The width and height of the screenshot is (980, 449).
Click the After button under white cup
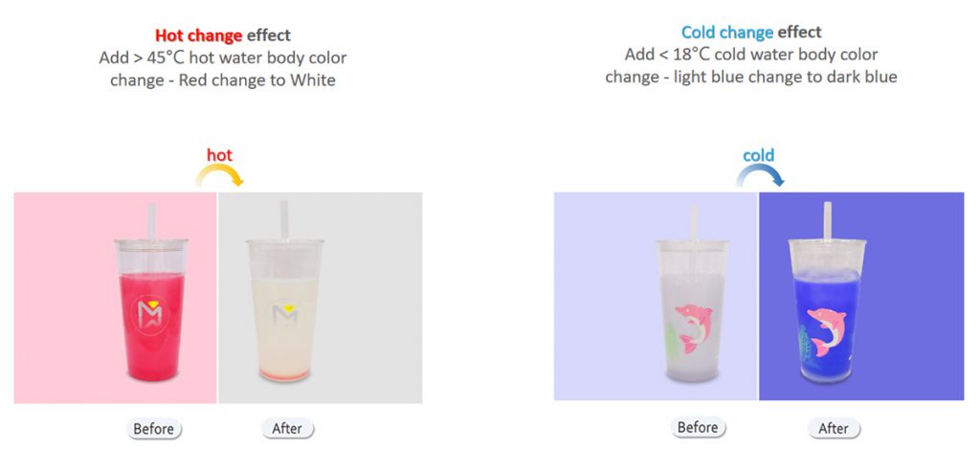pos(287,429)
